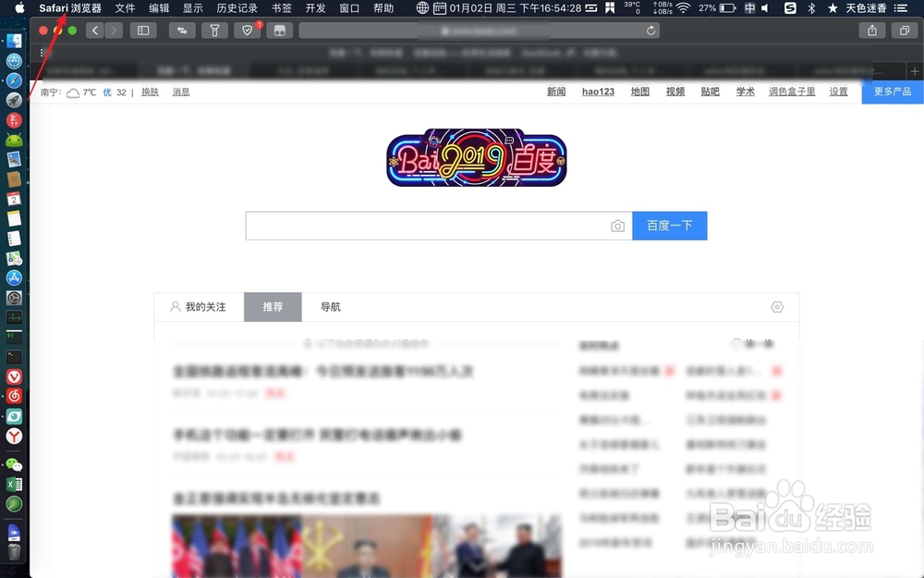Open App Store icon in the Dock
Viewport: 924px width, 578px height.
(14, 277)
